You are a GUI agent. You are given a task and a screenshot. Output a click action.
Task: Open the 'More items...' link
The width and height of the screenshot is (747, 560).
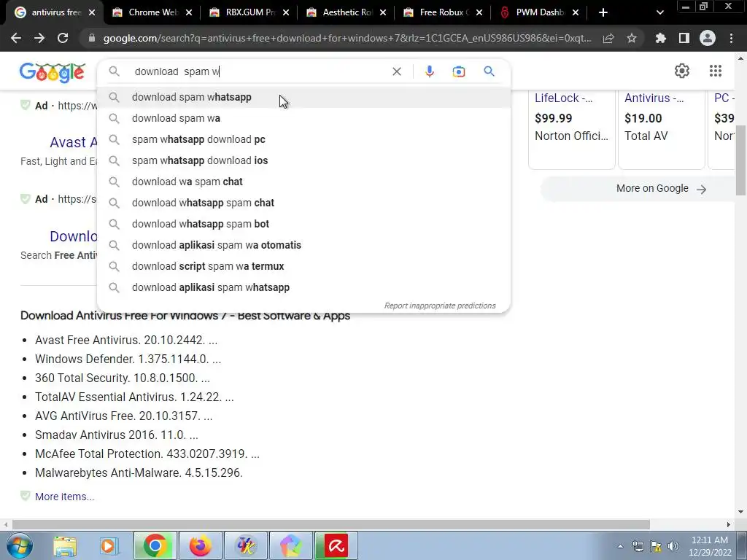(x=65, y=496)
